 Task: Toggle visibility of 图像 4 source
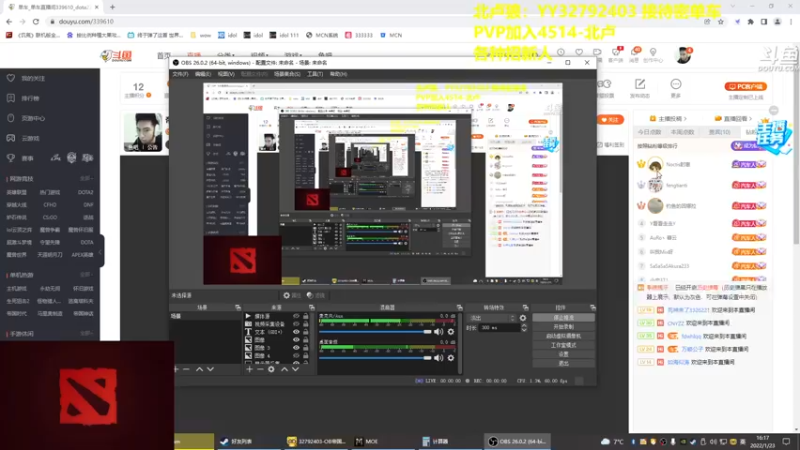[x=296, y=355]
